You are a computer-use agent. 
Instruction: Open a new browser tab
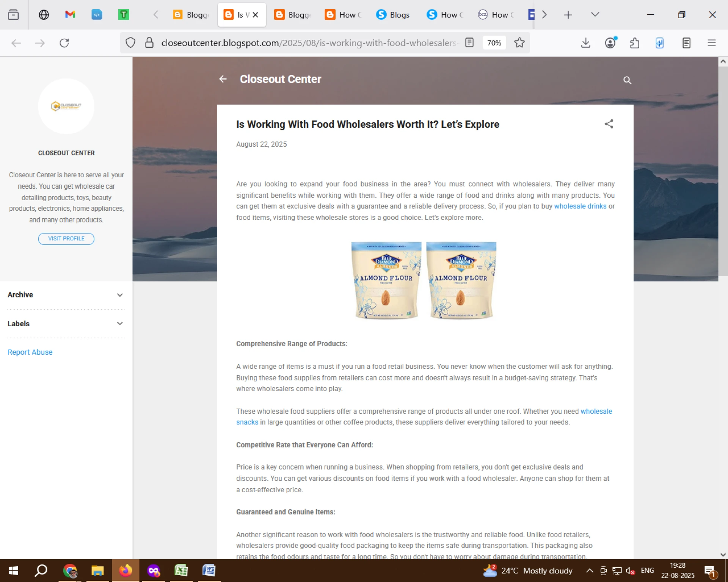coord(568,15)
